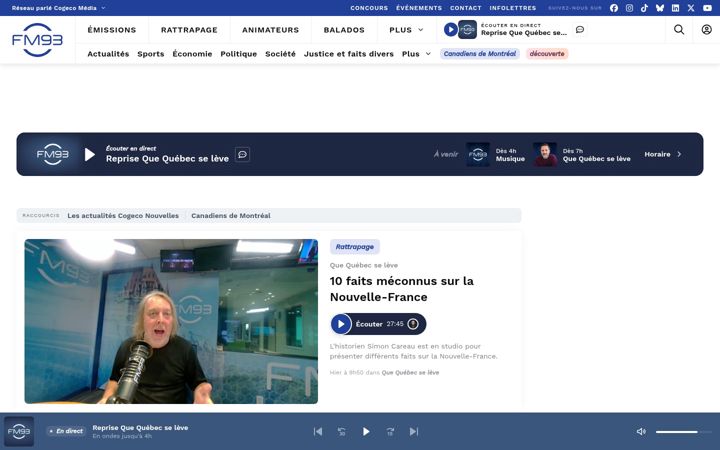Screen dimensions: 720x450
Task: Expand the Réseau parlé Cogeco Média dropdown
Action: 58,8
